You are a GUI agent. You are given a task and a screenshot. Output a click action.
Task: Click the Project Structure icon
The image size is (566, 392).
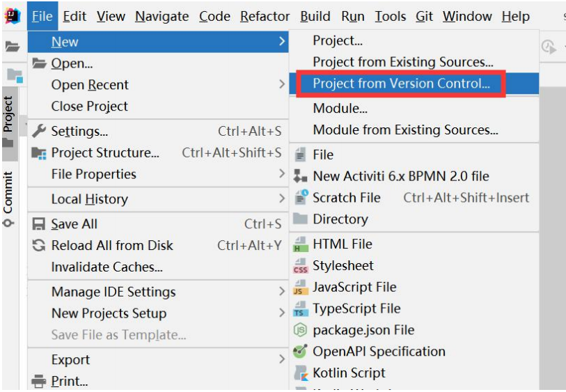(x=39, y=153)
